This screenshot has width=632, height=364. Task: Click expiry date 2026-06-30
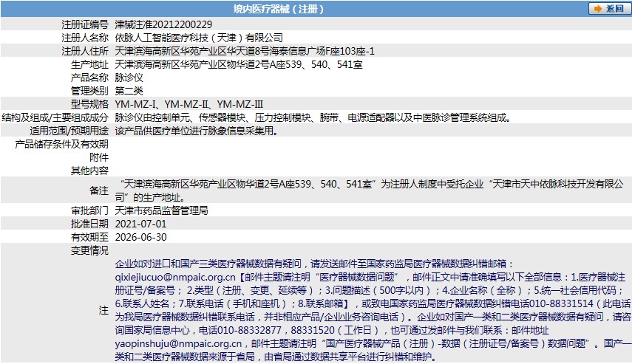click(x=140, y=237)
